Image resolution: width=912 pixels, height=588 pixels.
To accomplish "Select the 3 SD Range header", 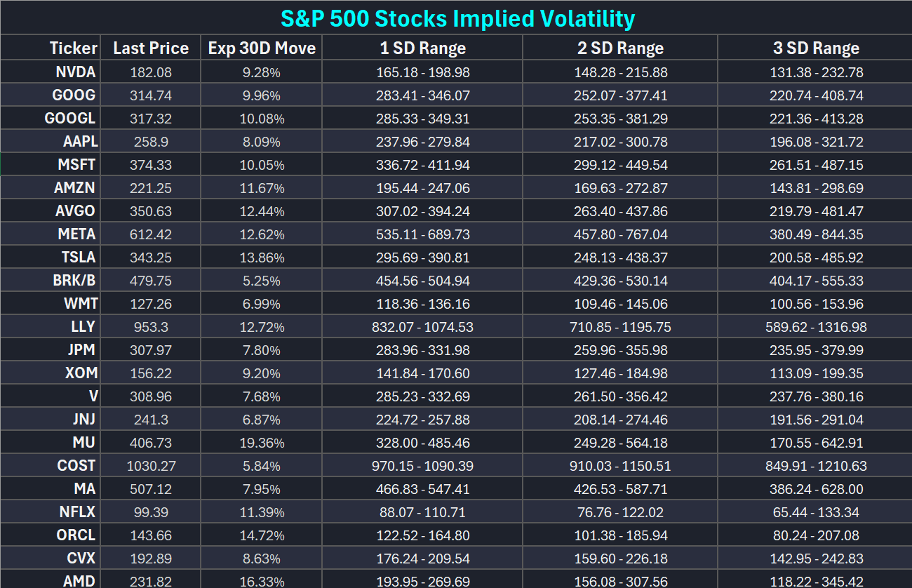I will point(815,48).
